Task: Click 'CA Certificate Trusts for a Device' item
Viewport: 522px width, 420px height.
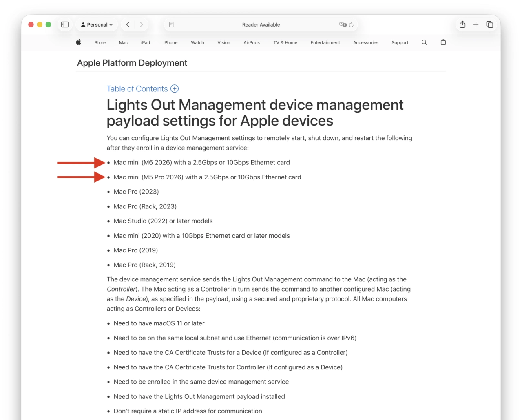Action: coord(231,353)
